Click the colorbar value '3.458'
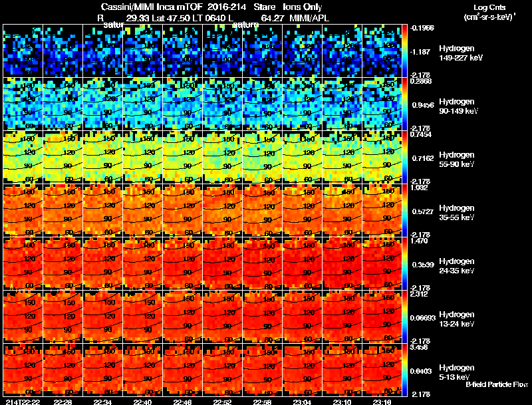Image resolution: width=532 pixels, height=405 pixels. click(419, 347)
